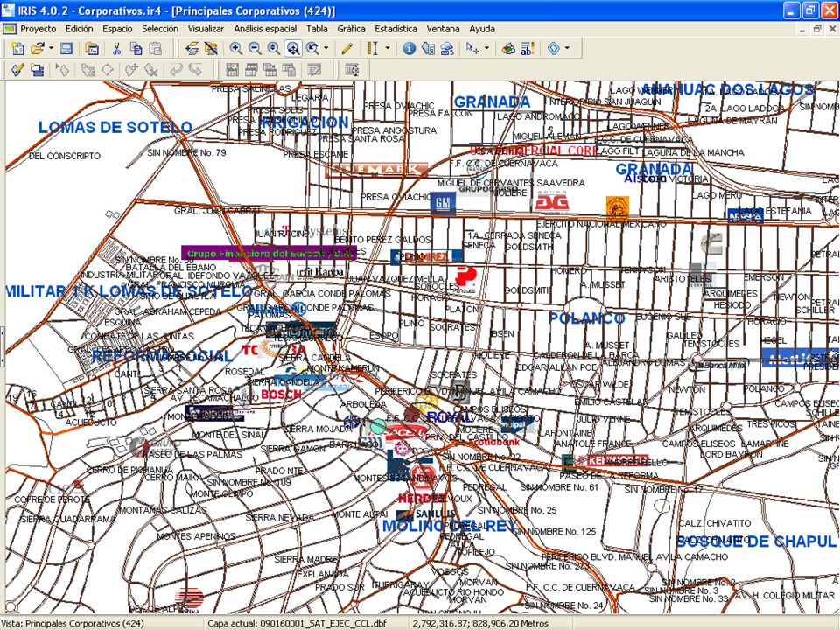Click the Previous zoom magnifier icon
This screenshot has height=630, width=840.
coord(312,49)
